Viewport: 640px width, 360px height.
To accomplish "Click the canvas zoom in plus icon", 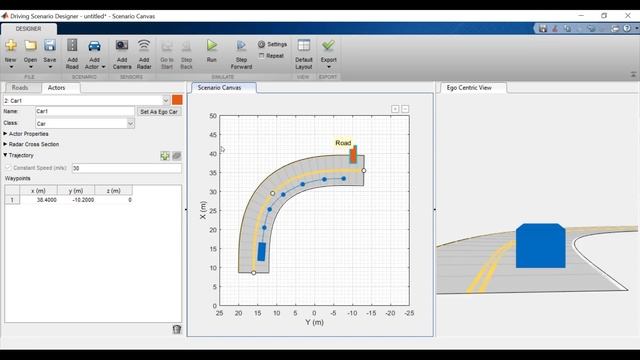I will click(x=395, y=109).
